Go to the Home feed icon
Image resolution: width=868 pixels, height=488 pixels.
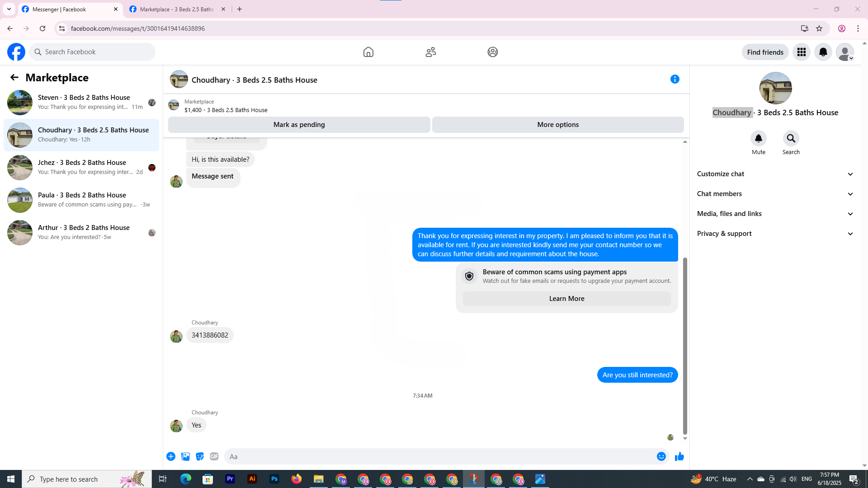368,52
